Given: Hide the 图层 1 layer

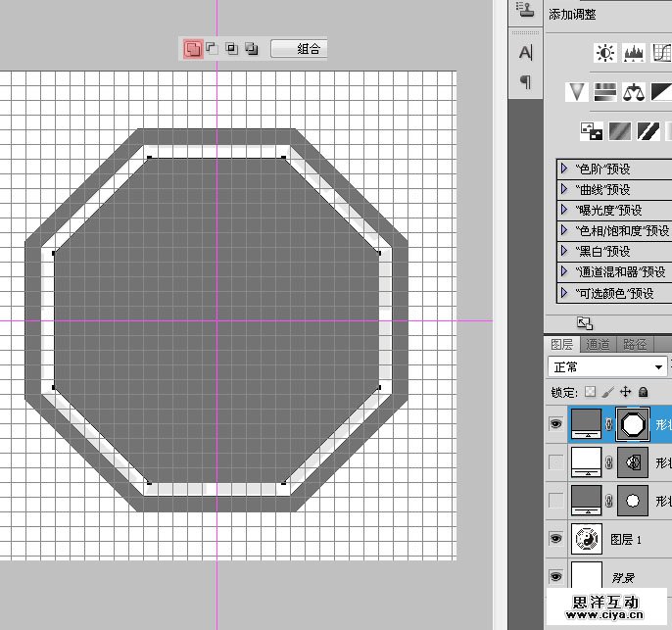Looking at the screenshot, I should pyautogui.click(x=555, y=538).
